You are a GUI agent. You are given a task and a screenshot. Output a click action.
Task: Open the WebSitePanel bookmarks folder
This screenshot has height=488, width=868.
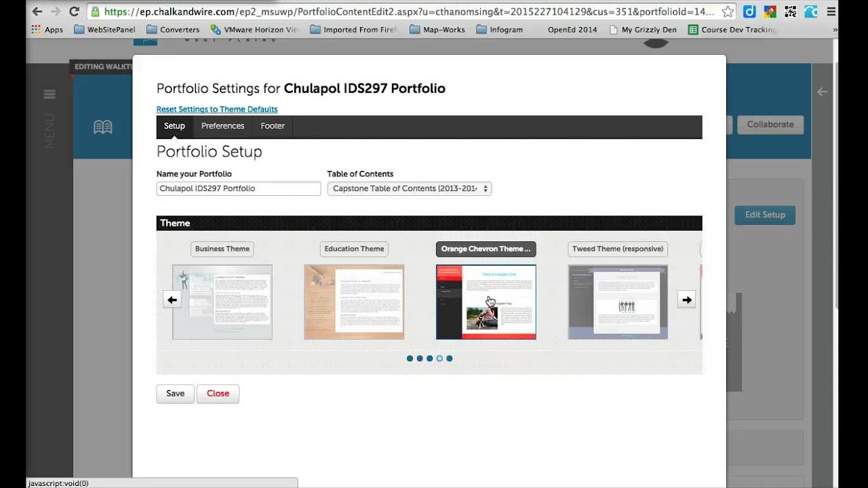click(104, 30)
